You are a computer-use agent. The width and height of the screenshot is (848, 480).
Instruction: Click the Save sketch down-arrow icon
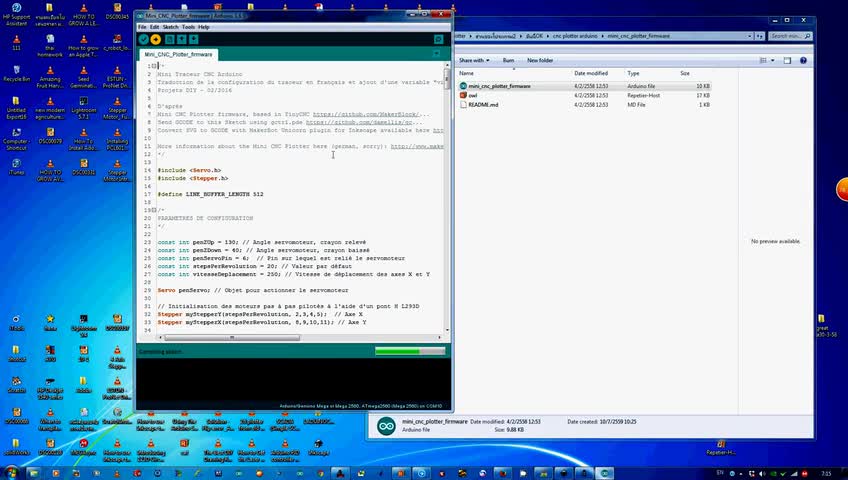pyautogui.click(x=194, y=39)
